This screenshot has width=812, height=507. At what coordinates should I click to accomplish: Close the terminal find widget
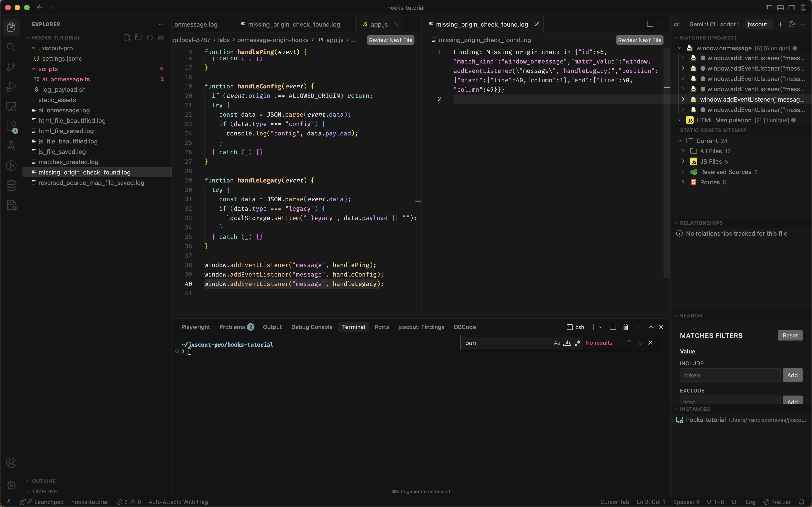click(x=650, y=343)
